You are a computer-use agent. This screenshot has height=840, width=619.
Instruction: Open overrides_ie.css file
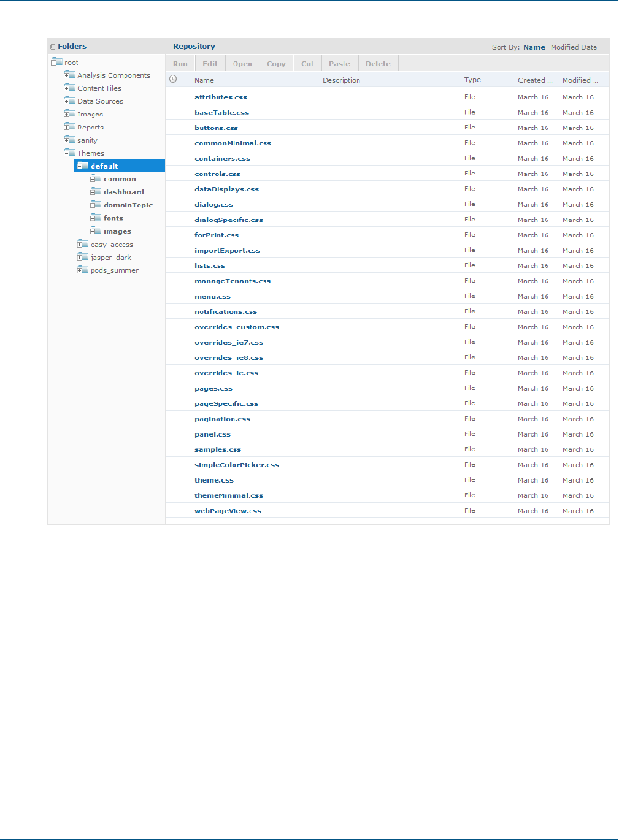click(226, 373)
